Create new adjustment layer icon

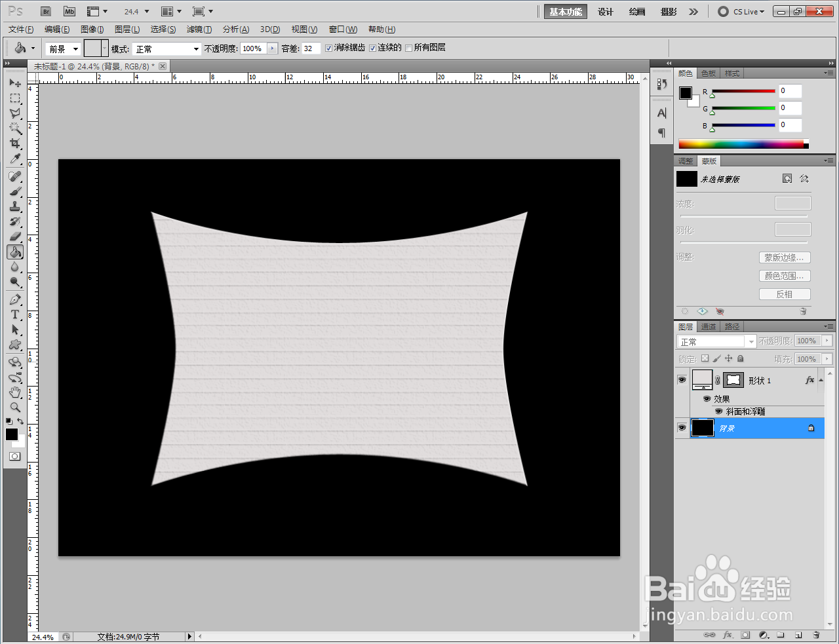click(764, 635)
